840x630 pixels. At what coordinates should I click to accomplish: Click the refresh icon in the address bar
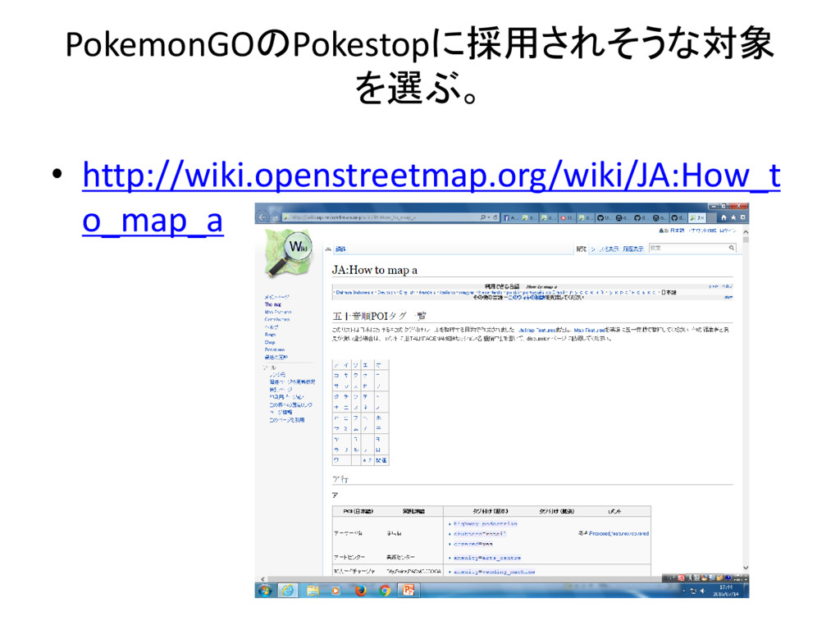pyautogui.click(x=495, y=217)
